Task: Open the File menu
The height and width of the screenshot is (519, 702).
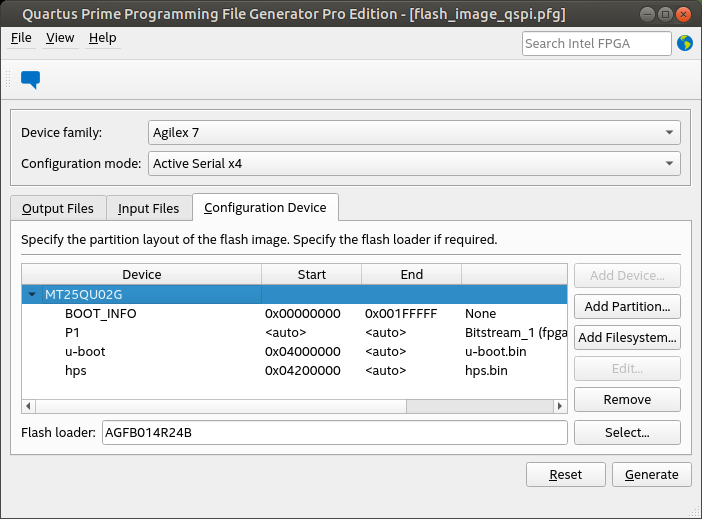Action: pos(21,38)
